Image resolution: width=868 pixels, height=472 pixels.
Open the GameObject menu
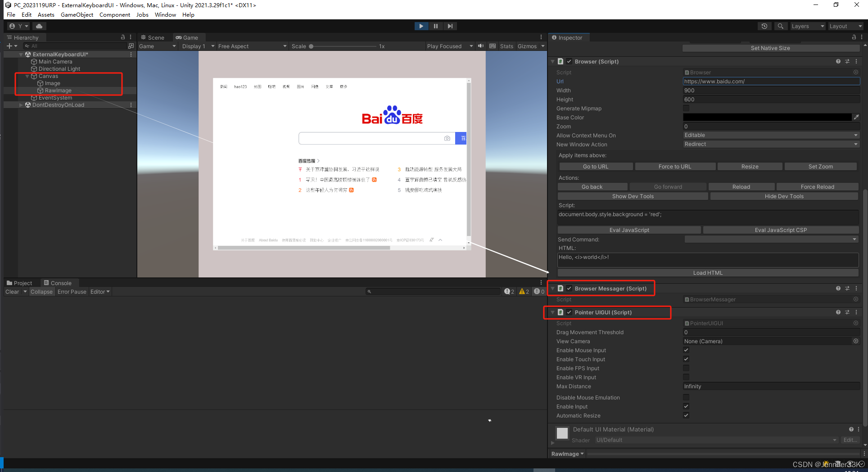pos(77,15)
